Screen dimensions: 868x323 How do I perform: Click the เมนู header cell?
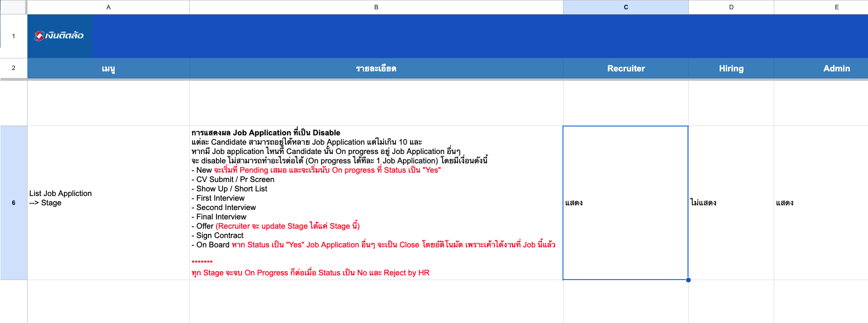coord(108,69)
